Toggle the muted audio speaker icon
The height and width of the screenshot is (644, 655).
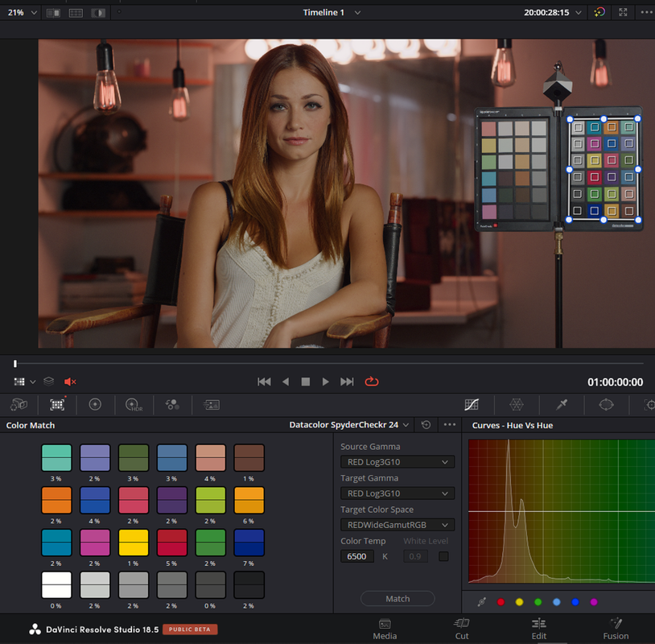[70, 382]
